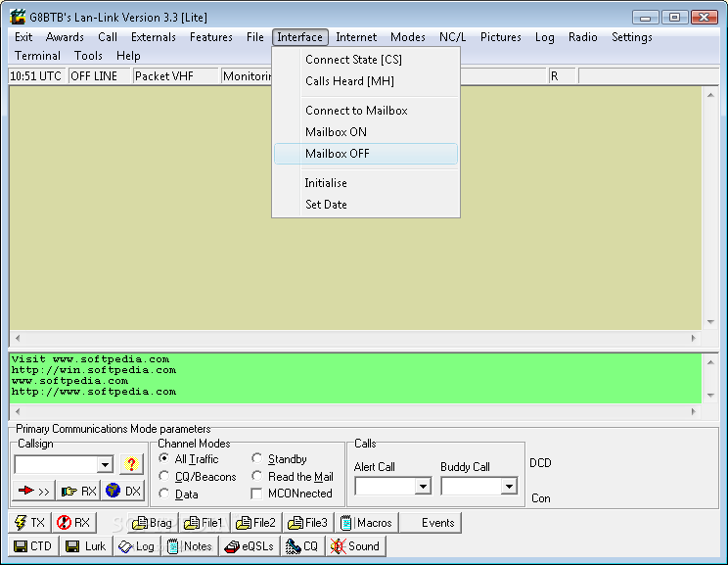Open the Features menu
728x565 pixels.
(211, 37)
